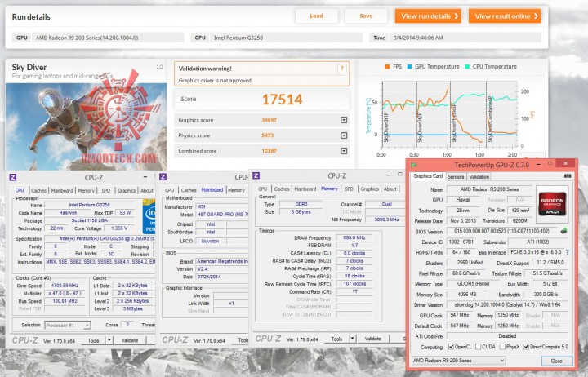Open the Processor #1 Selection dropdown
This screenshot has width=588, height=377.
(68, 326)
